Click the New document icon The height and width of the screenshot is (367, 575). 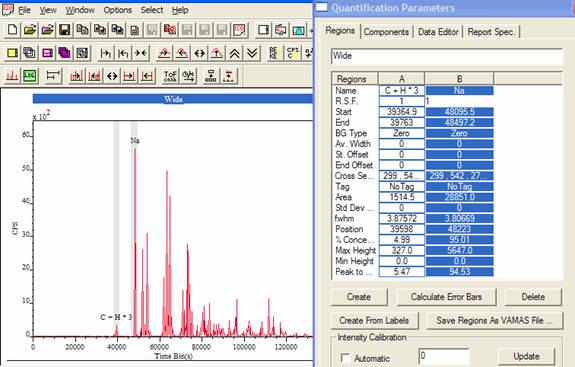click(x=12, y=30)
